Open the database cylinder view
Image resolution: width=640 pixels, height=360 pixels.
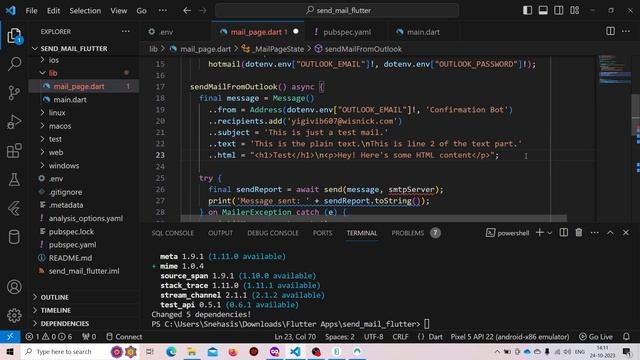(x=14, y=237)
